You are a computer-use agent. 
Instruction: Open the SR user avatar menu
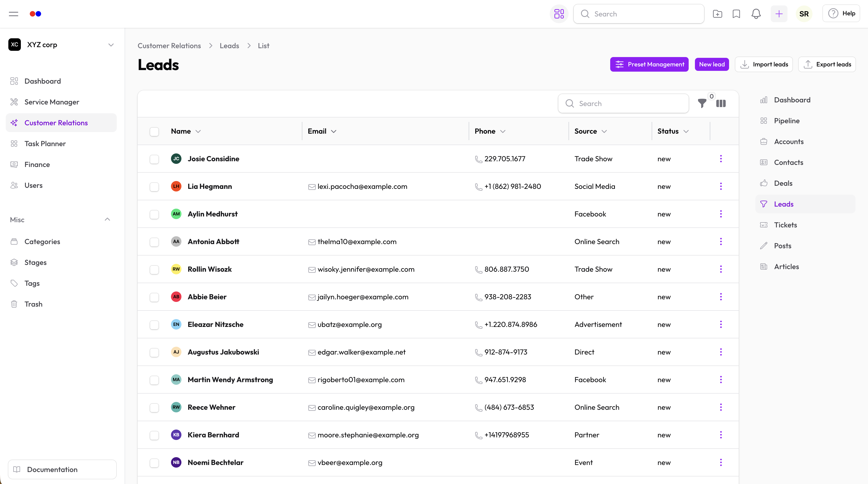804,14
